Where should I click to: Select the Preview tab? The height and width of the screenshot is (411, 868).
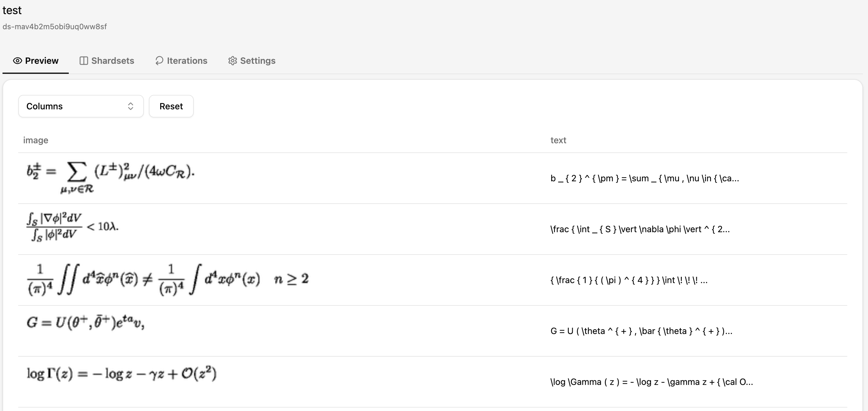pyautogui.click(x=36, y=61)
